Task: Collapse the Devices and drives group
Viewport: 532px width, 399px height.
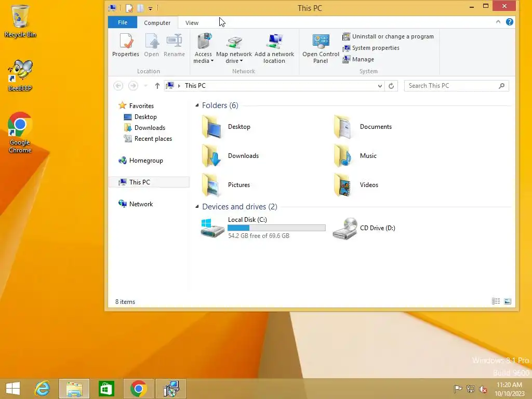Action: tap(197, 207)
